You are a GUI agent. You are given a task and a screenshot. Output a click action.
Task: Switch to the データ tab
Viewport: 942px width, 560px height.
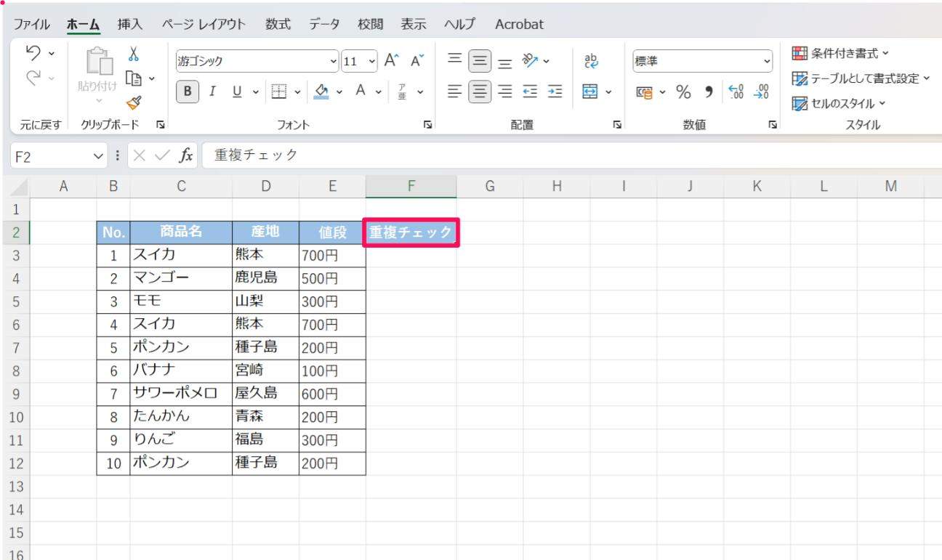[x=324, y=24]
